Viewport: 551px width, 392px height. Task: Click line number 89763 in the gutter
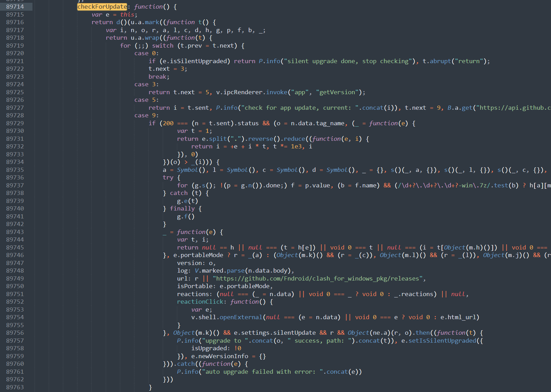click(15, 387)
